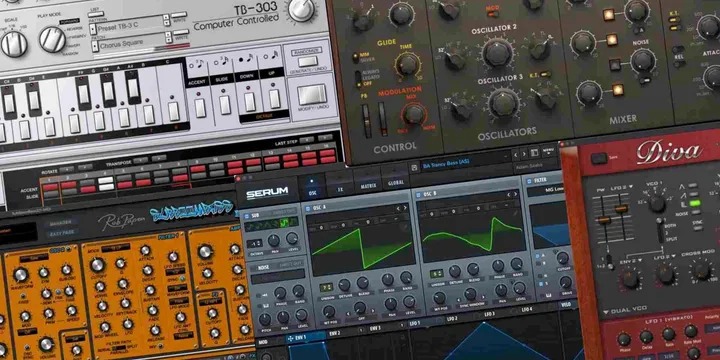Click the Oscillator 2 knob

[498, 52]
